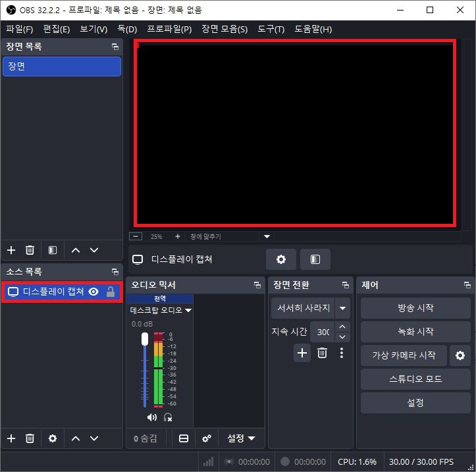This screenshot has width=476, height=472.
Task: Click the preview canvas area
Action: [295, 133]
